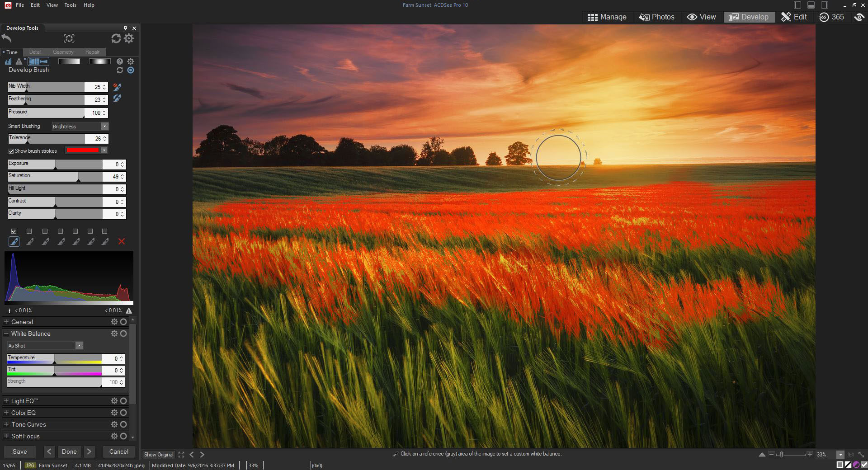Select the Develop Brush tool icon
This screenshot has height=470, width=868.
38,61
